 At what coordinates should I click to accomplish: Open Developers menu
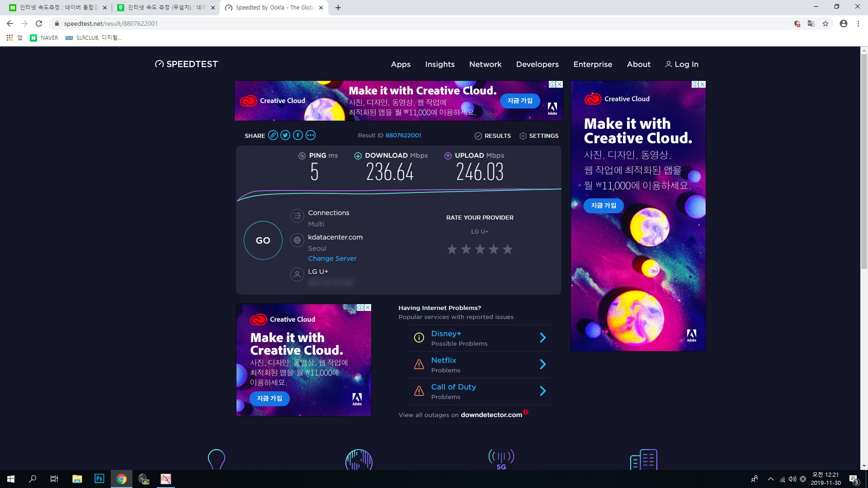coord(538,64)
